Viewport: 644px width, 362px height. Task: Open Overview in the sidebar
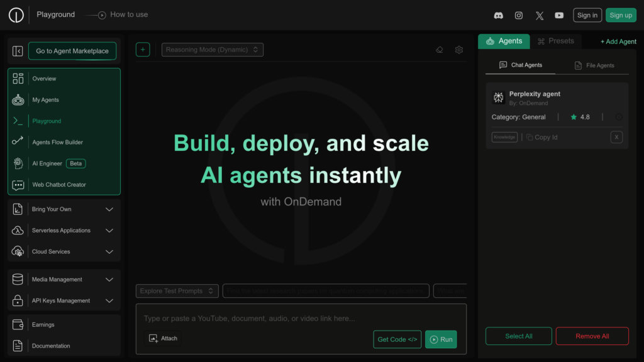pyautogui.click(x=64, y=79)
